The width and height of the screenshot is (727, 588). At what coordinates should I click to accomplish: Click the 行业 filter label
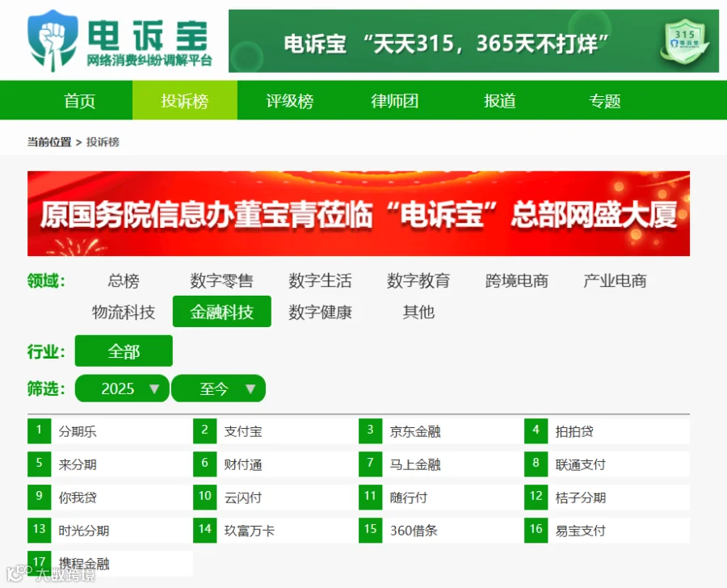[x=46, y=351]
